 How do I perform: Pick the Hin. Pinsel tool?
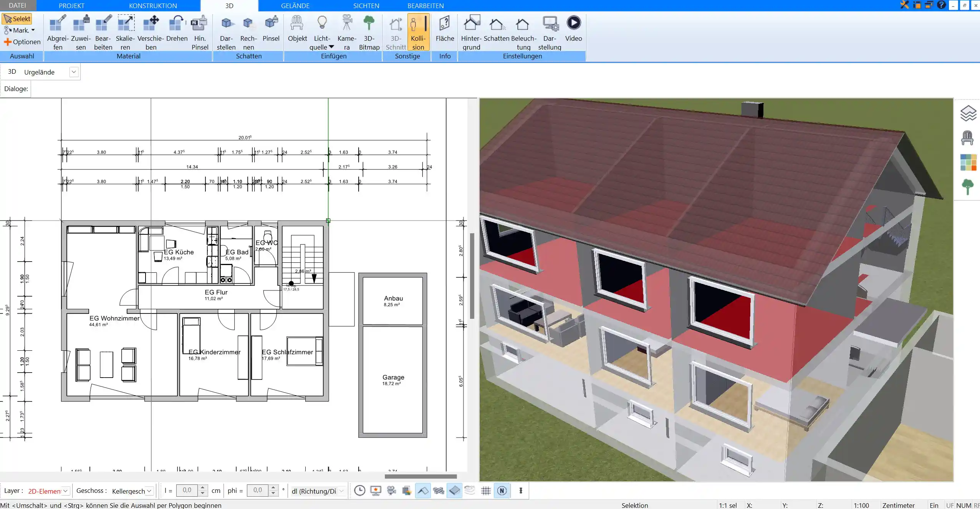point(200,32)
